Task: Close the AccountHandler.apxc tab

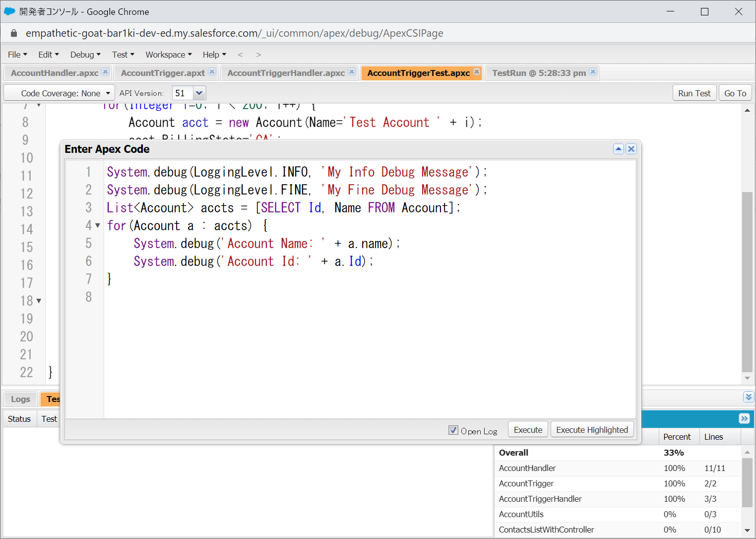Action: (105, 71)
